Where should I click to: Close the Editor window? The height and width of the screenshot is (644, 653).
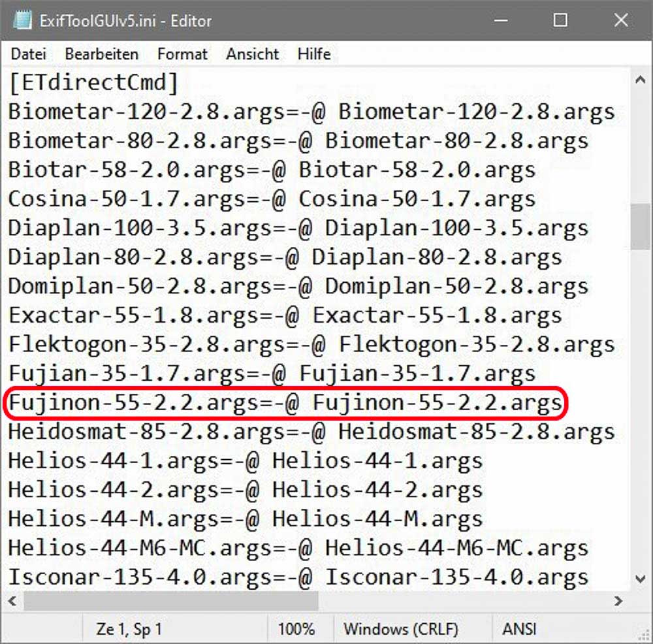click(x=621, y=20)
